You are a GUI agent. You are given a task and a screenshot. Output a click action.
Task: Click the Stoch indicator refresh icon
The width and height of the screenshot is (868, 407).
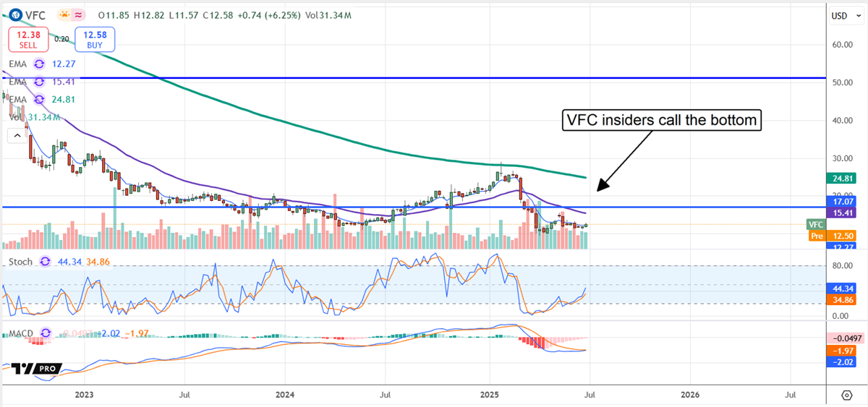(x=46, y=262)
